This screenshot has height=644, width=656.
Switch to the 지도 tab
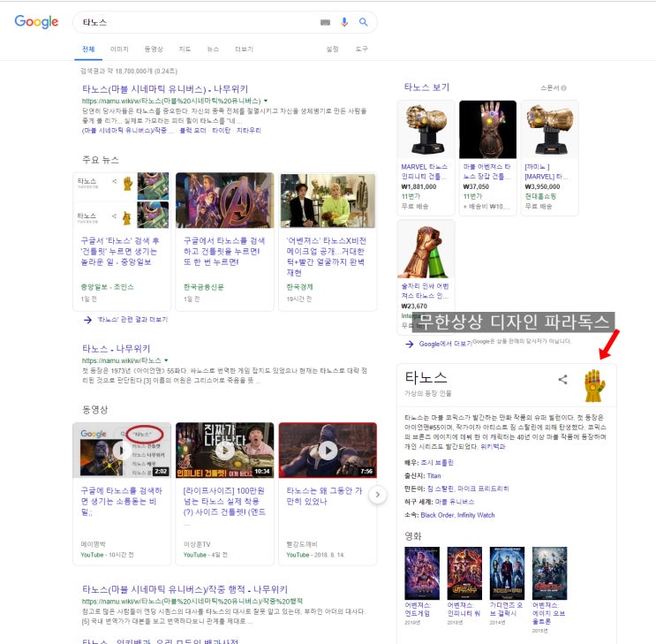tap(185, 49)
